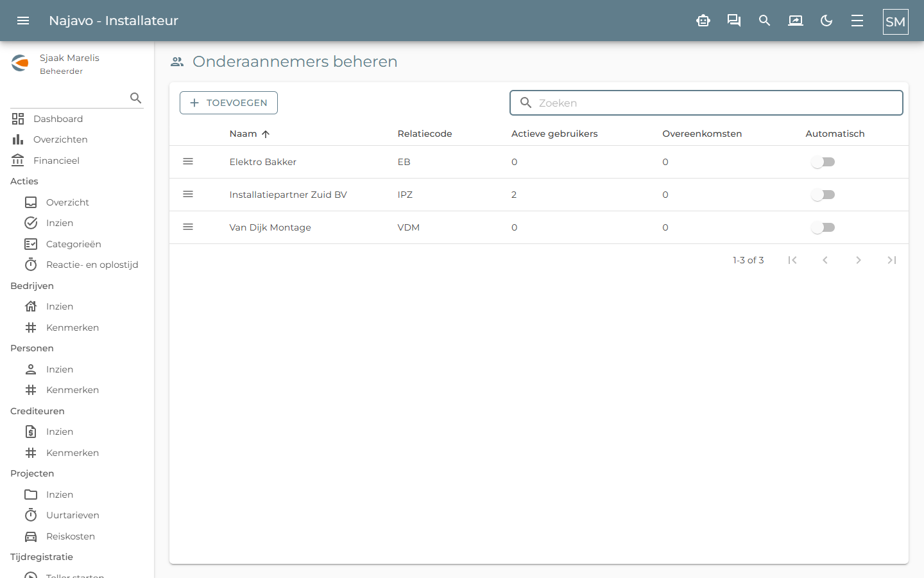Click the screen share icon
This screenshot has height=578, width=924.
pos(796,21)
